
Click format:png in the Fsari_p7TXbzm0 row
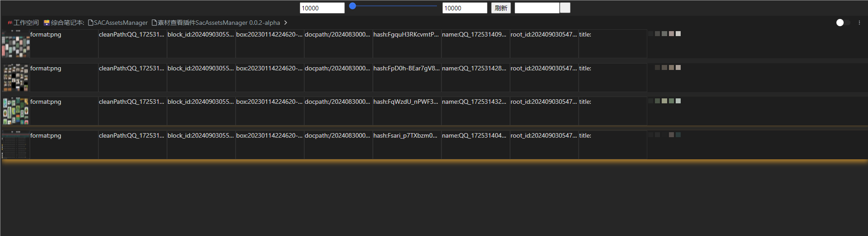coord(64,145)
